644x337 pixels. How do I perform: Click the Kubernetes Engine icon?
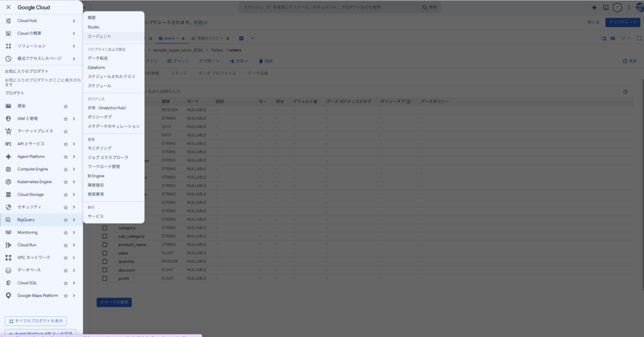(8, 182)
